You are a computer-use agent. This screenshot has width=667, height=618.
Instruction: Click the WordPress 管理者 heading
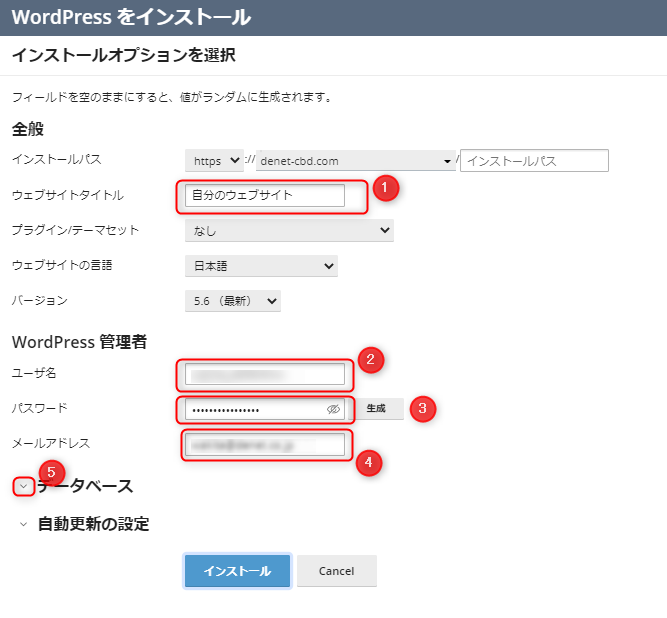tap(80, 342)
